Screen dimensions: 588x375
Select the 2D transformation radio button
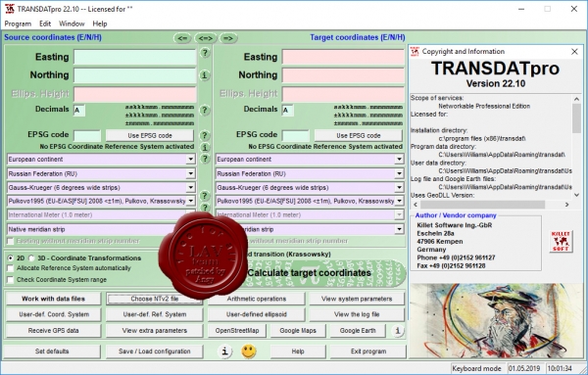10,258
